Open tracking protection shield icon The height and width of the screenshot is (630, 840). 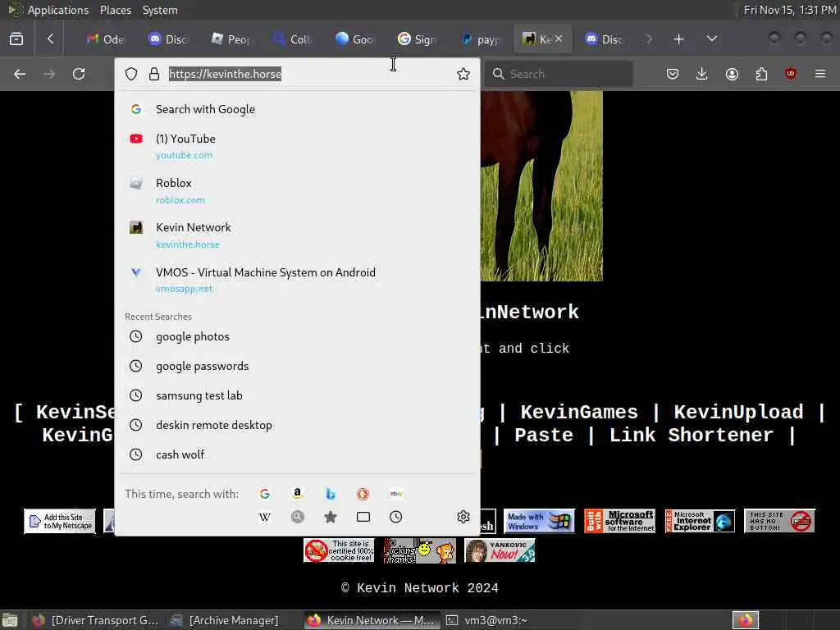[131, 74]
